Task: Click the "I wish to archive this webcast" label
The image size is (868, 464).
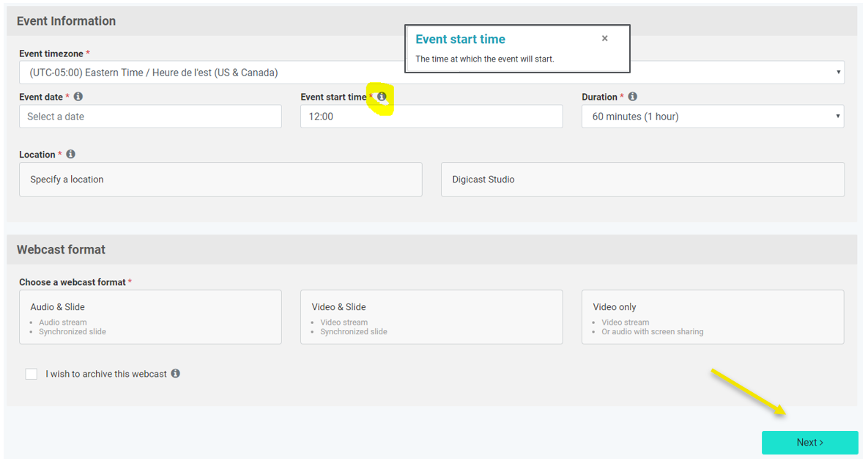Action: pos(106,374)
